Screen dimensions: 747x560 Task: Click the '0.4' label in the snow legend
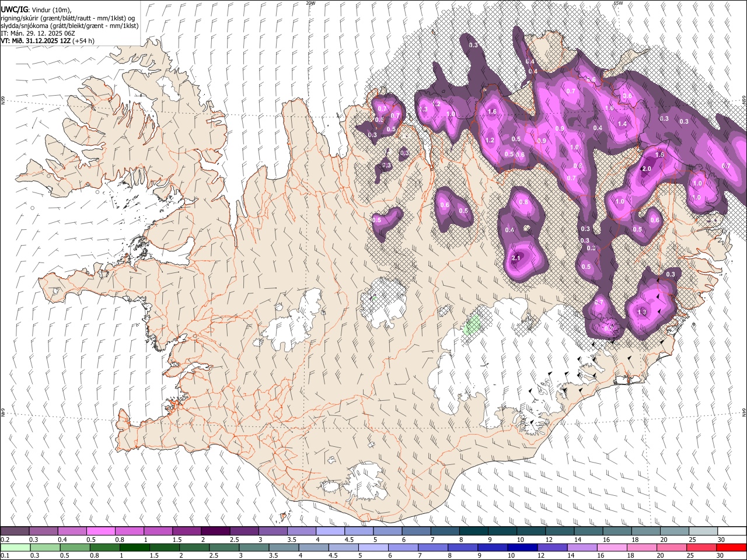pos(62,540)
